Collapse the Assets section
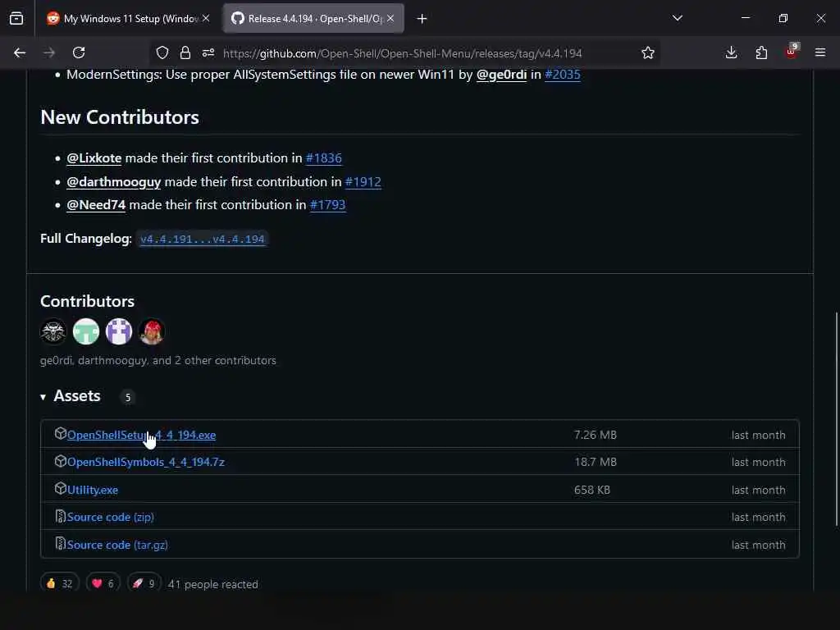The height and width of the screenshot is (630, 840). click(x=71, y=396)
